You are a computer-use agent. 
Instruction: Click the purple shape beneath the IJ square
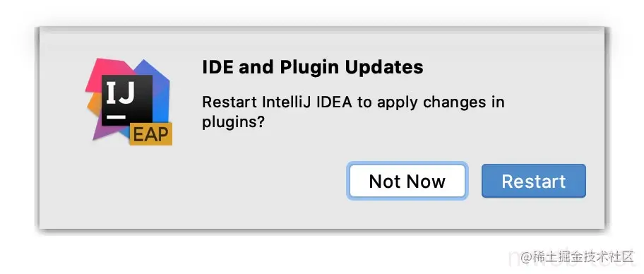110,132
